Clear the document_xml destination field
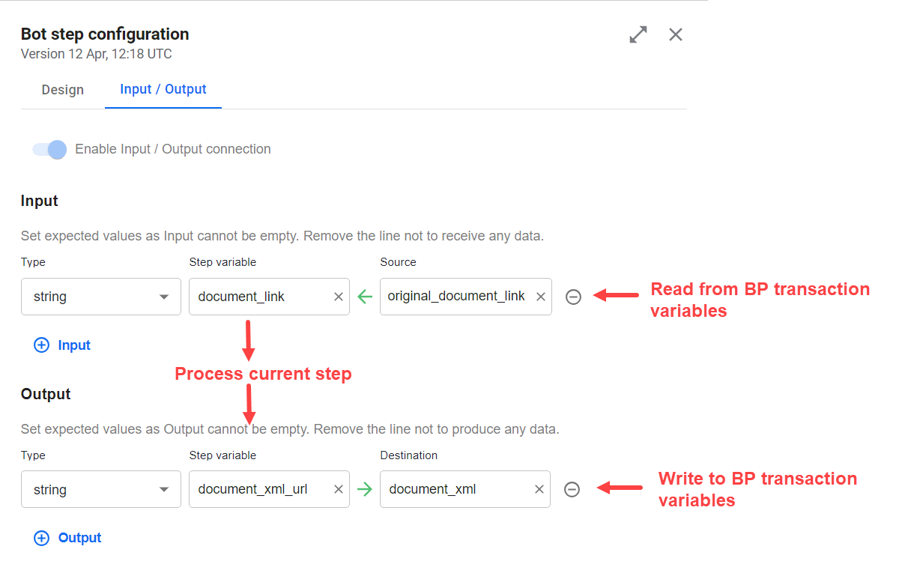Screen dimensions: 899x588 click(539, 489)
